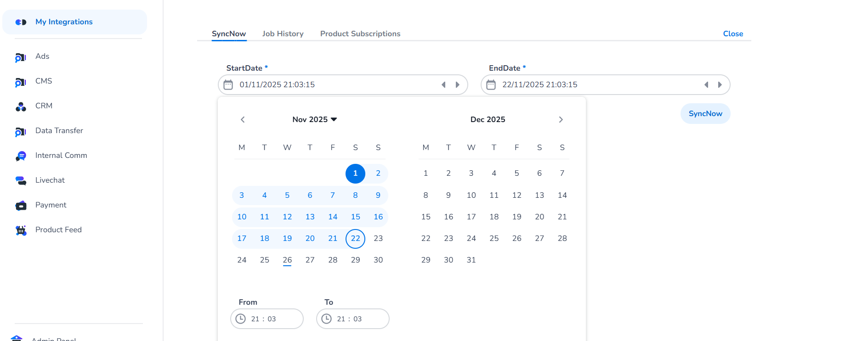Screen dimensions: 868x341
Task: Click the To time clock icon
Action: pyautogui.click(x=326, y=319)
